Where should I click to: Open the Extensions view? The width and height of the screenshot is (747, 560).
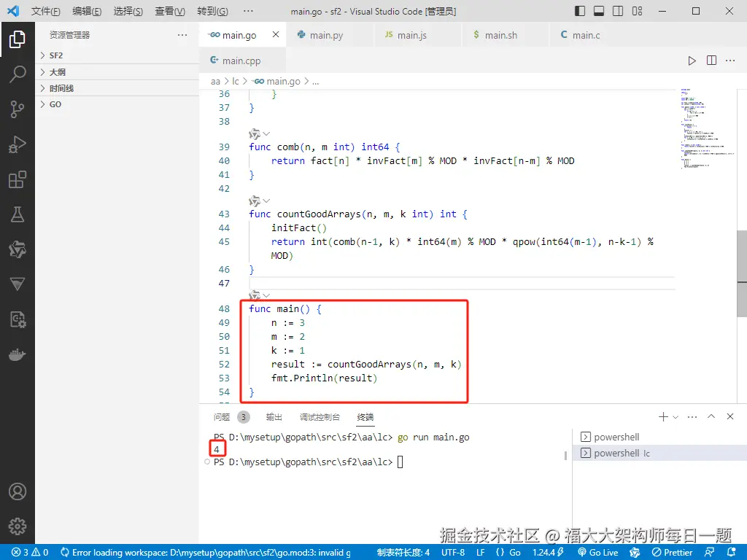tap(18, 179)
